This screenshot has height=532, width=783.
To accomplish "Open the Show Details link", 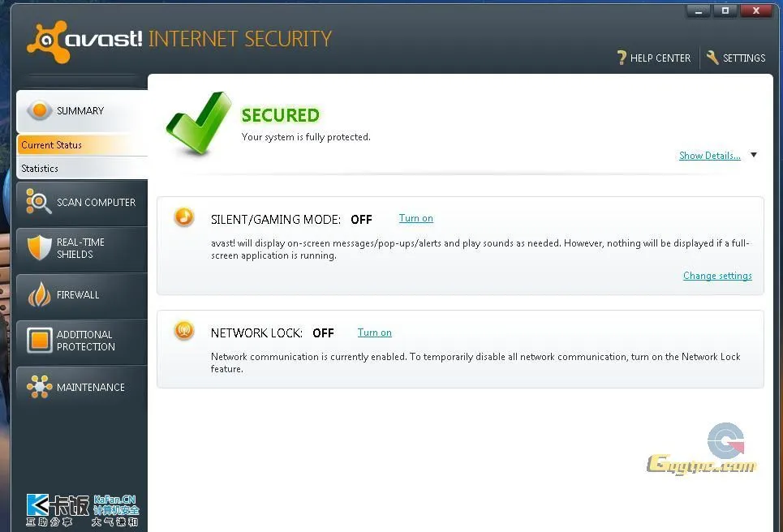I will (x=709, y=156).
